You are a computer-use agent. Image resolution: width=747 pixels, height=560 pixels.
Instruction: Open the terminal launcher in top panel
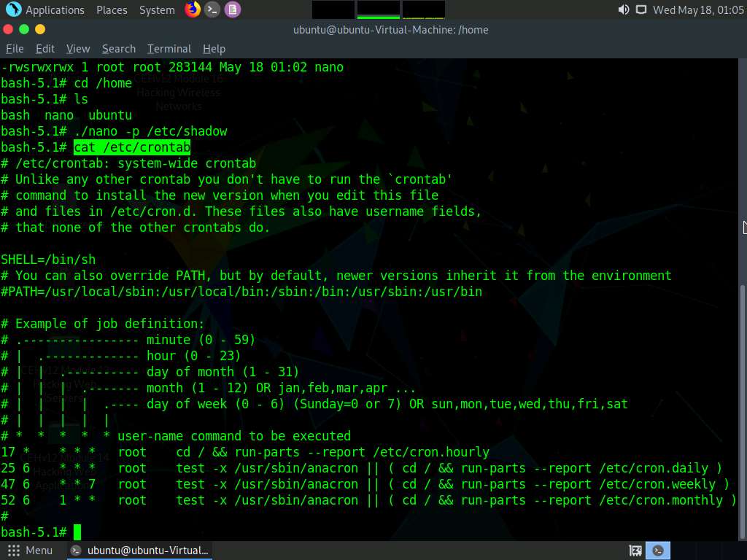pos(212,9)
